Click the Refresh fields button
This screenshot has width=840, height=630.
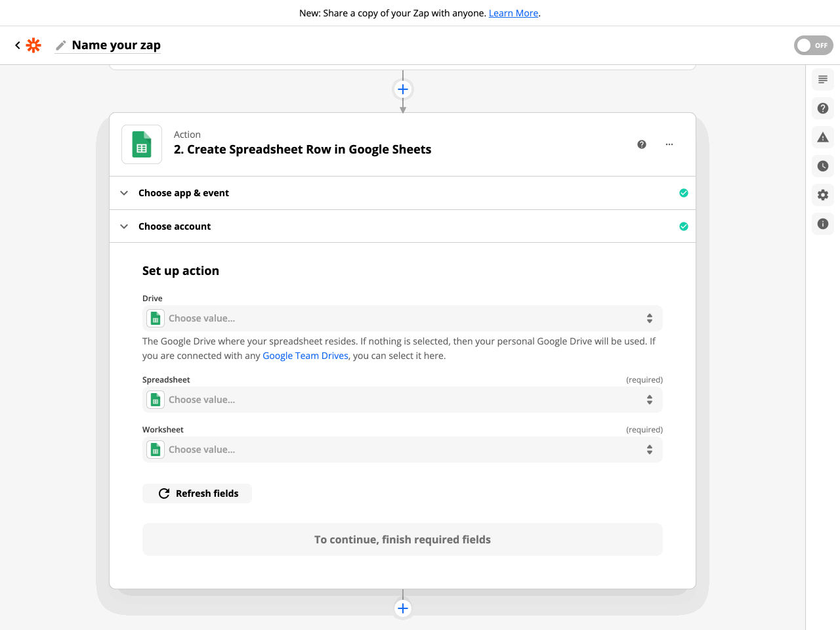(x=198, y=493)
